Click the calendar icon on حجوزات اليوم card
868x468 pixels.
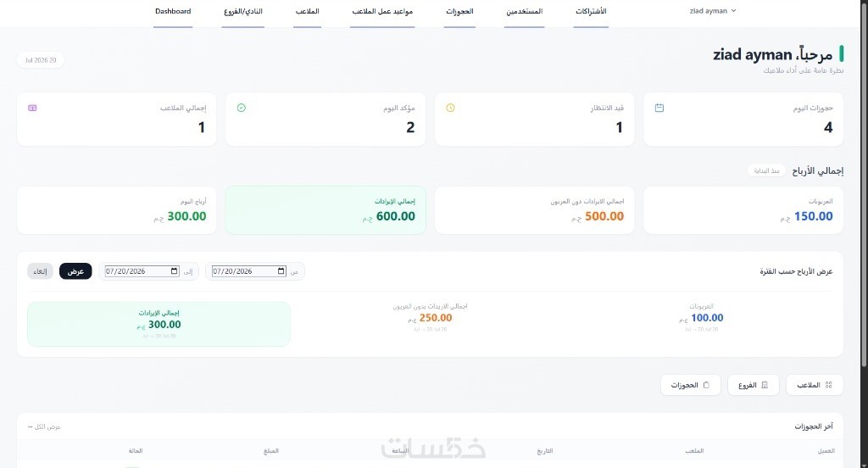click(659, 108)
